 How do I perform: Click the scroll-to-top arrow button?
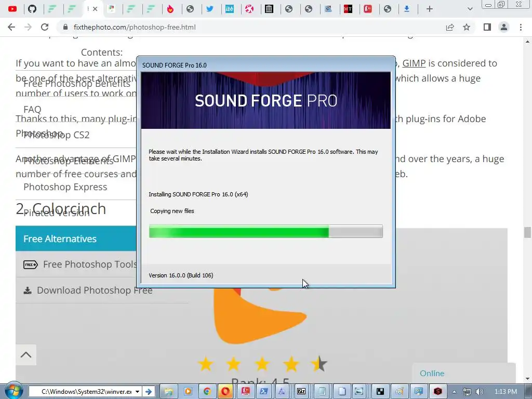(x=26, y=355)
